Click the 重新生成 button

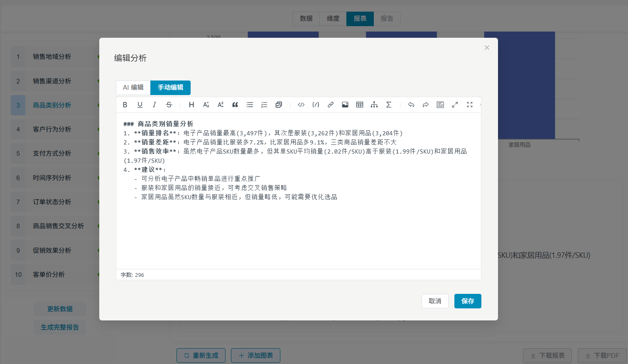pos(201,355)
